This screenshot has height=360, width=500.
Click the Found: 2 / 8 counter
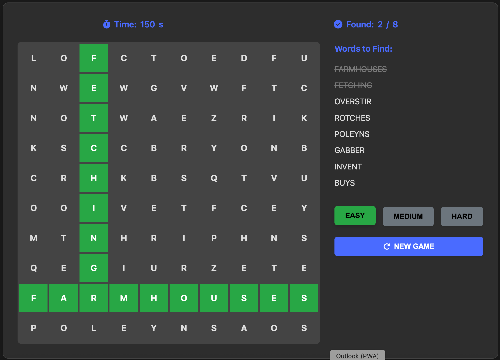[x=366, y=24]
